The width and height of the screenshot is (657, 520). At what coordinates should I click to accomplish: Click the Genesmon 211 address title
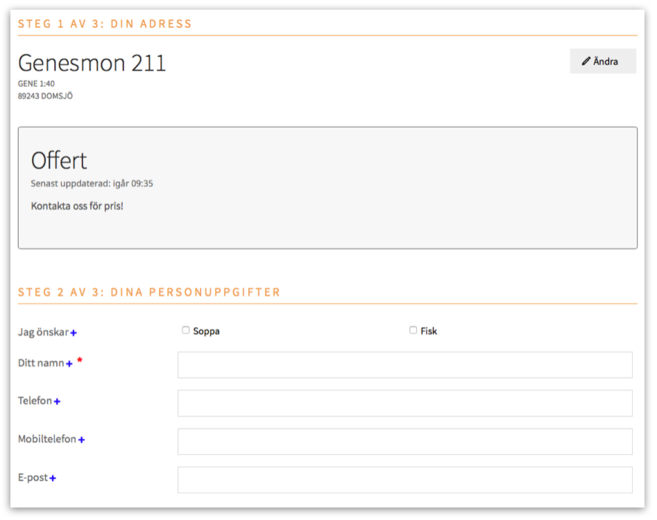click(92, 63)
